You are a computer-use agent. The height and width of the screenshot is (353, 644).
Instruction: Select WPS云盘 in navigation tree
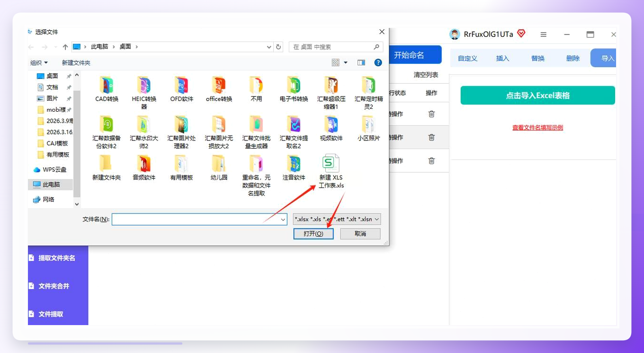54,169
